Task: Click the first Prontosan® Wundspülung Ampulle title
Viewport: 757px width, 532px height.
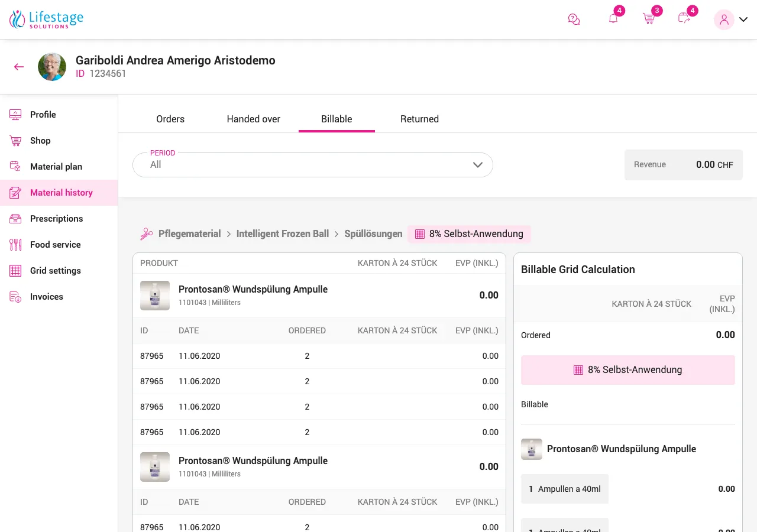Action: tap(253, 290)
